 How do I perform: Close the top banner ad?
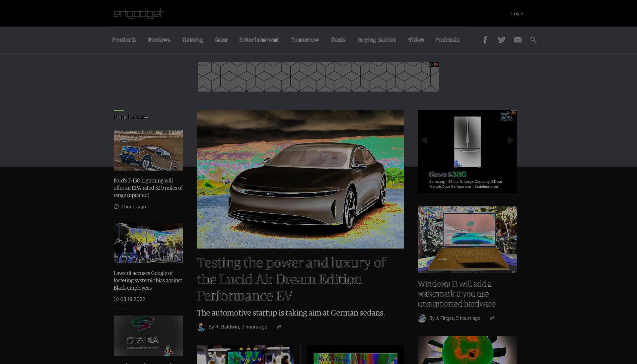tap(436, 64)
